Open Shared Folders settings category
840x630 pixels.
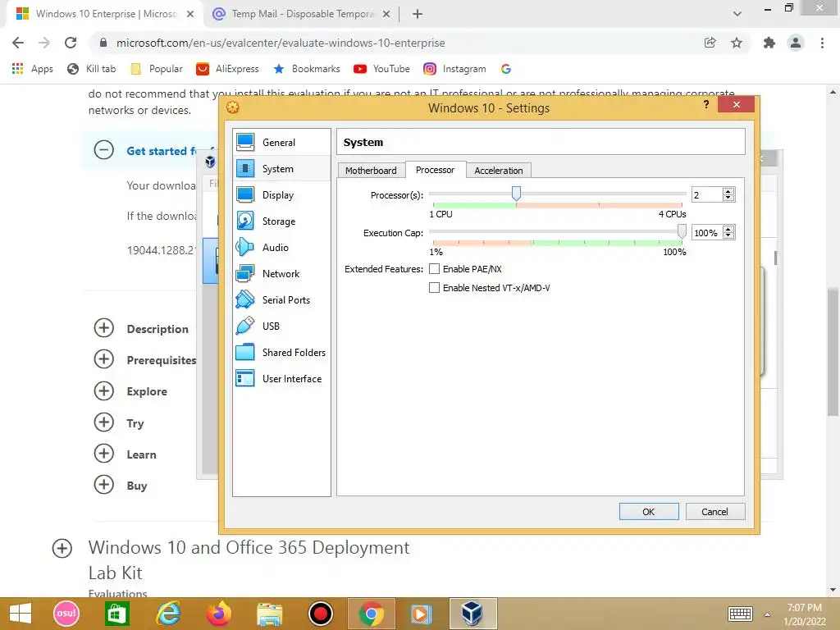coord(281,352)
